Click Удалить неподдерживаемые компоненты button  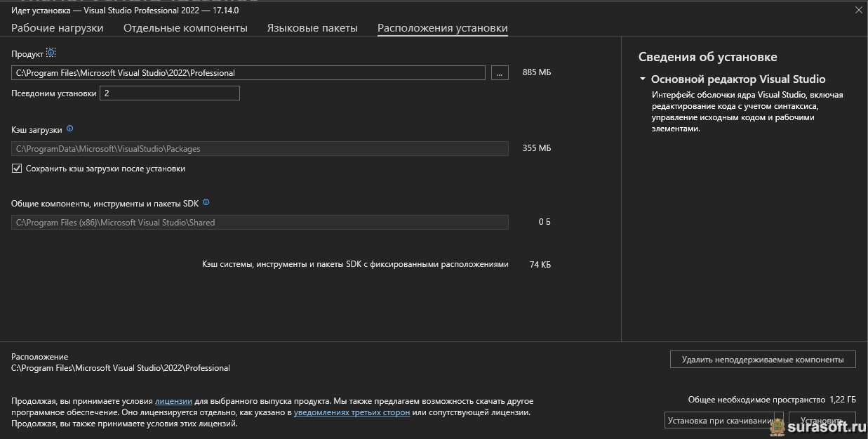point(763,359)
